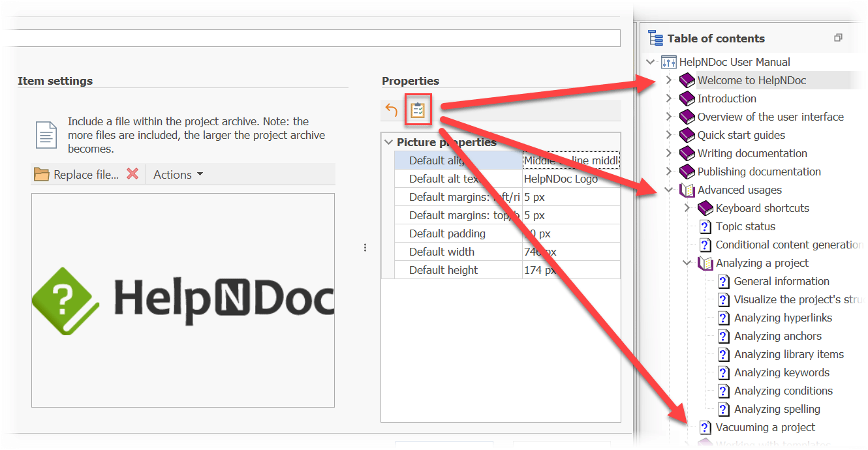Click the document icon in Item settings
Viewport: 868px width, 450px height.
tap(46, 134)
